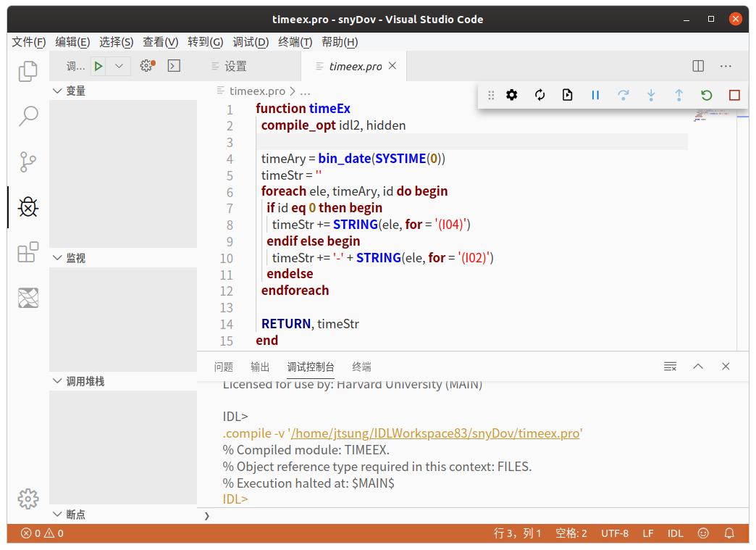Open notifications bell in status bar
Image resolution: width=756 pixels, height=550 pixels.
pos(729,533)
